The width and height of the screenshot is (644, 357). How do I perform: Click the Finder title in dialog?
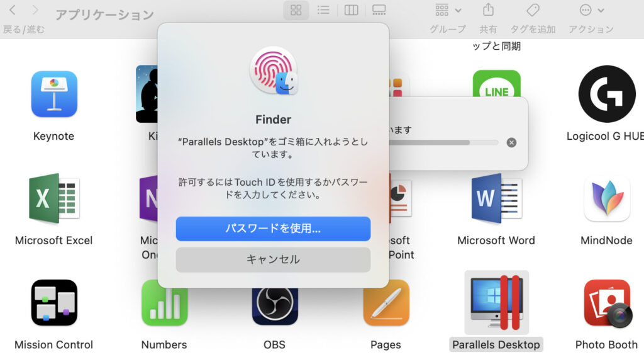[x=273, y=120]
